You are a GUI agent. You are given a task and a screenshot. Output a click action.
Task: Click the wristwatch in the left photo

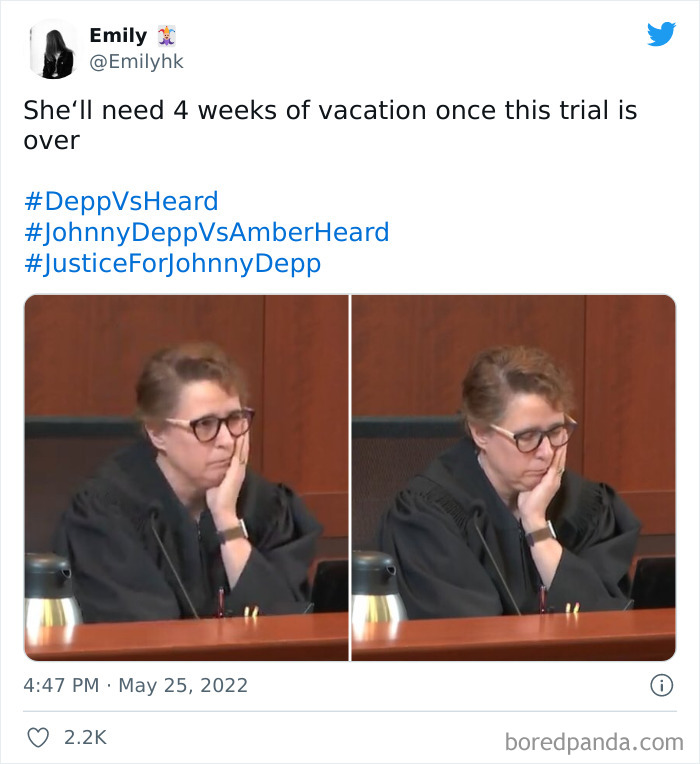click(x=233, y=532)
